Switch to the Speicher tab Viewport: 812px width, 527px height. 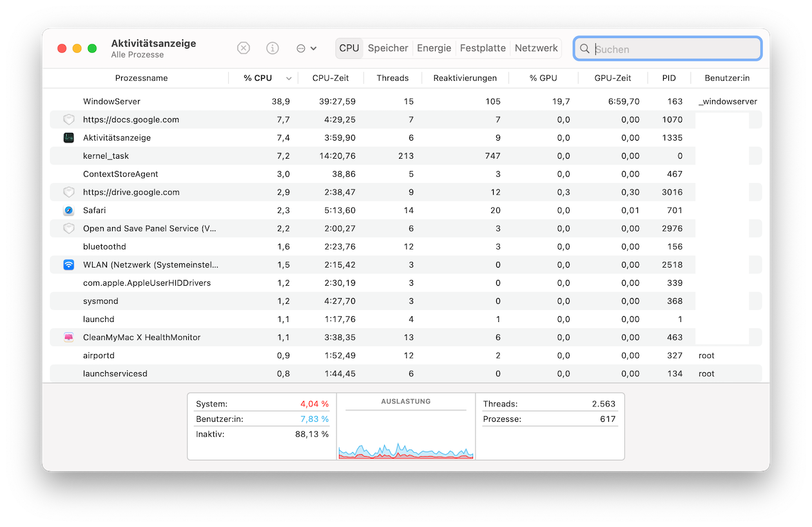pyautogui.click(x=388, y=48)
